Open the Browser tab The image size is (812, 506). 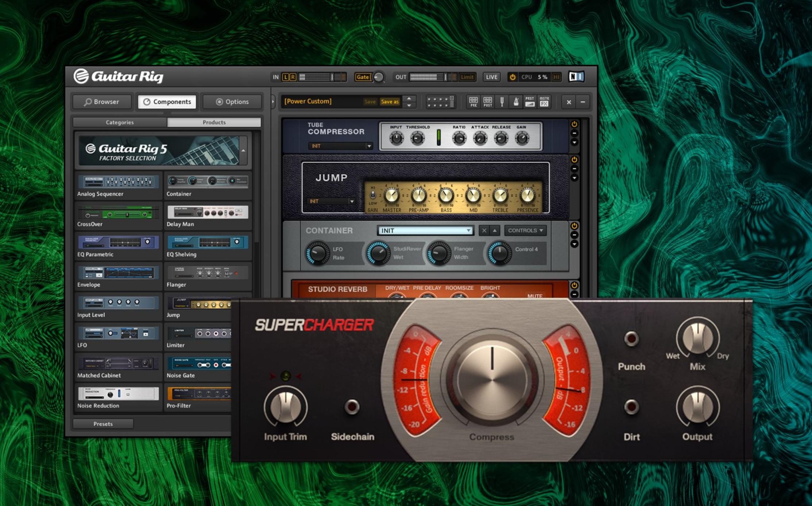102,102
